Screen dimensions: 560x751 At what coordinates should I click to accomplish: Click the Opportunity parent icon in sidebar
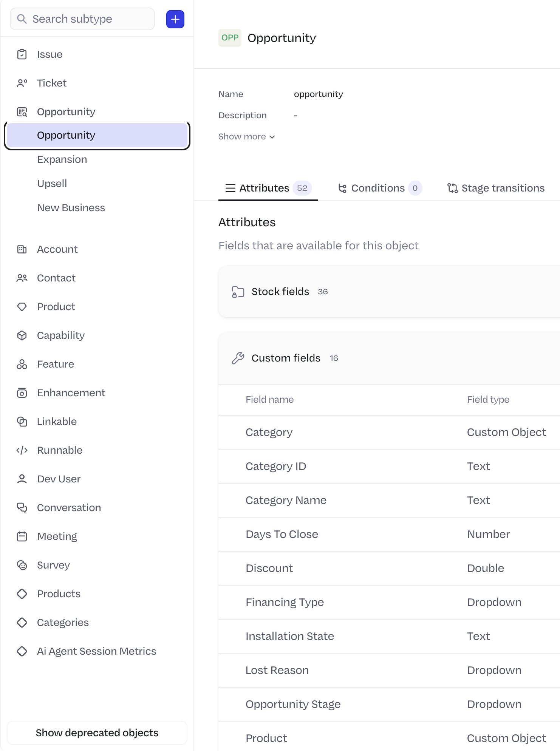click(x=22, y=112)
